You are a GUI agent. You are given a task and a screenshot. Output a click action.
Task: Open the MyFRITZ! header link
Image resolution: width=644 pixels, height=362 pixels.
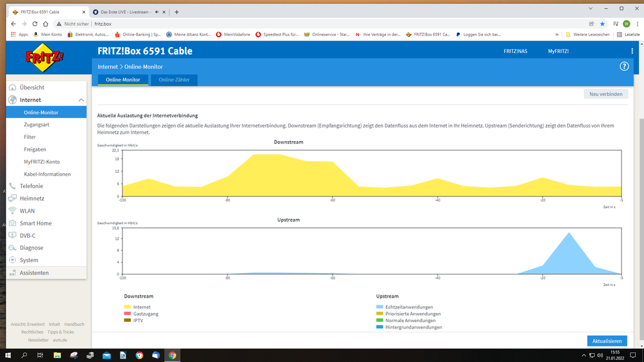558,52
